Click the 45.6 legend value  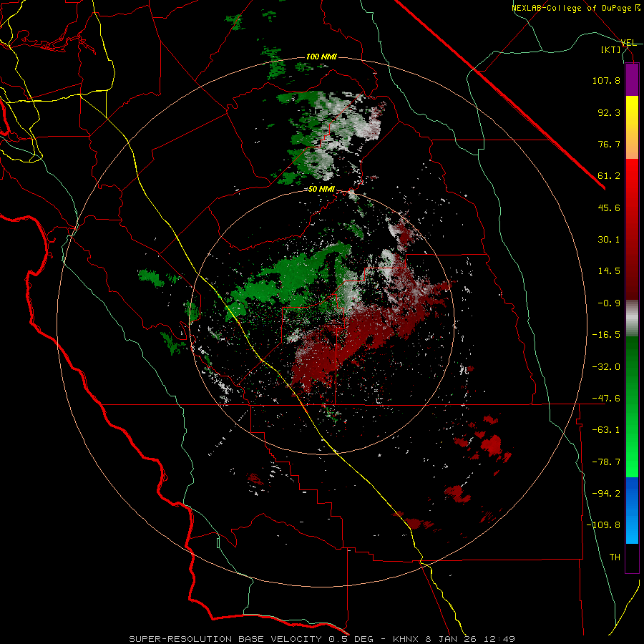tap(609, 208)
